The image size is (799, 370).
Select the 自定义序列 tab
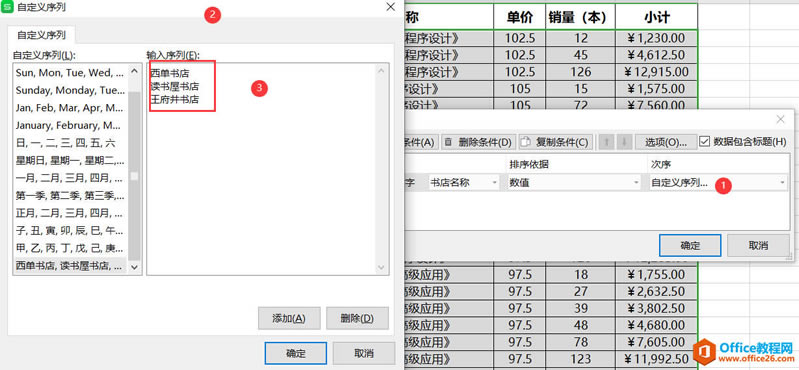click(41, 35)
